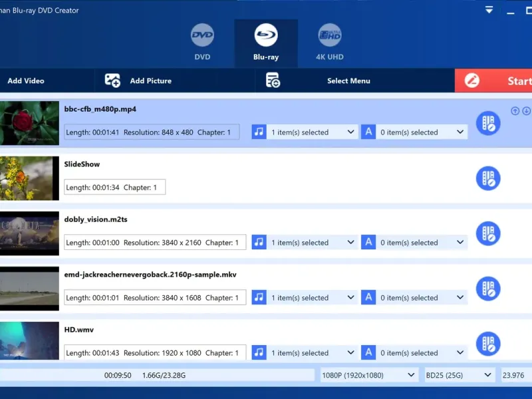Click the total duration 00:09:50 text
This screenshot has width=532, height=399.
118,375
